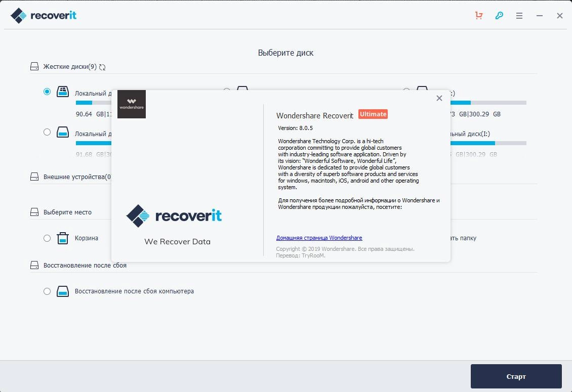
Task: Click the Ultimate edition badge
Action: [x=373, y=114]
